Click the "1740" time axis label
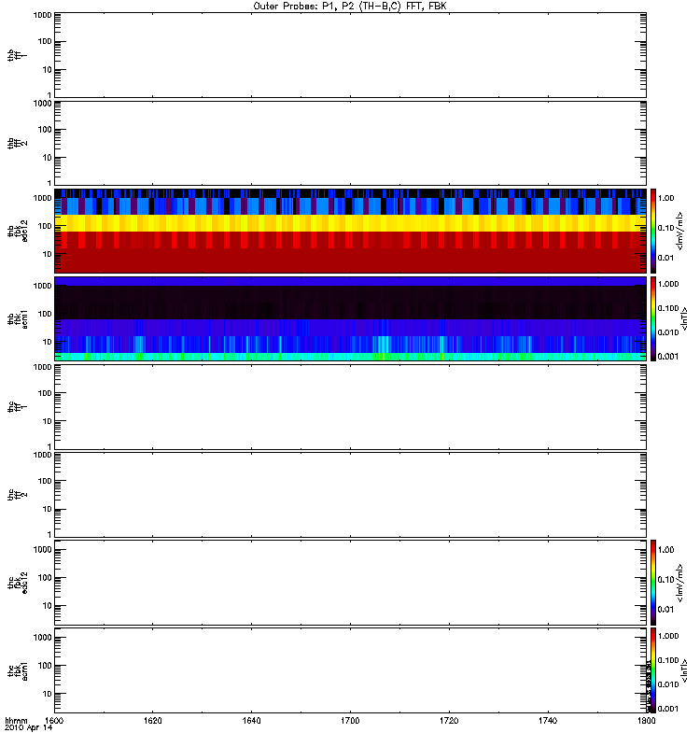Screen dimensions: 700x747 point(548,721)
